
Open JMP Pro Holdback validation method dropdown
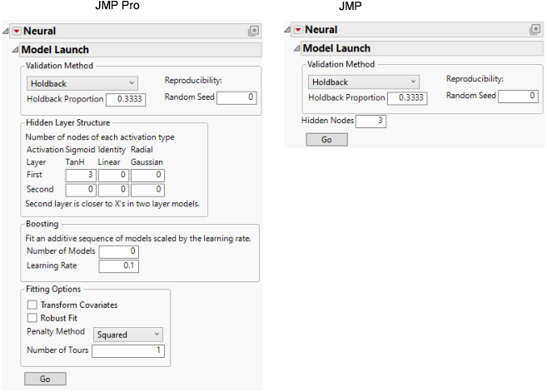(82, 83)
